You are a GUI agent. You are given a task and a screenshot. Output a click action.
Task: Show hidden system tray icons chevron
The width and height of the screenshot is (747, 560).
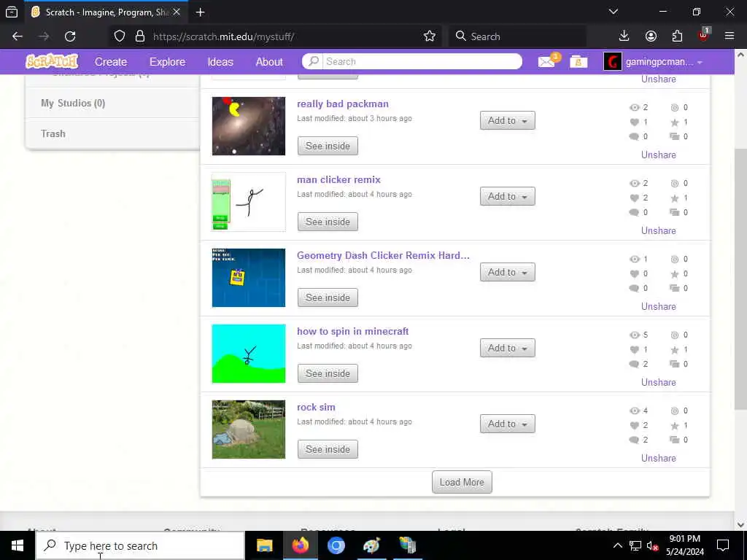point(617,545)
